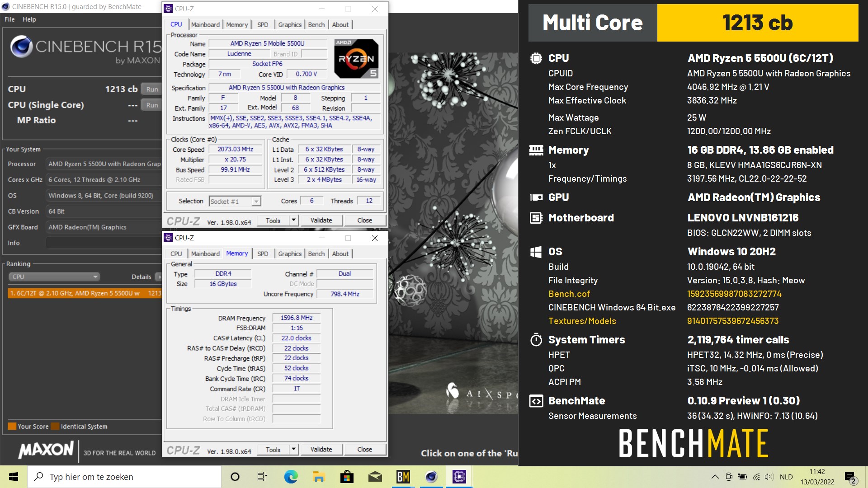868x488 pixels.
Task: Click the Info input field in Cinebench
Action: tap(103, 243)
